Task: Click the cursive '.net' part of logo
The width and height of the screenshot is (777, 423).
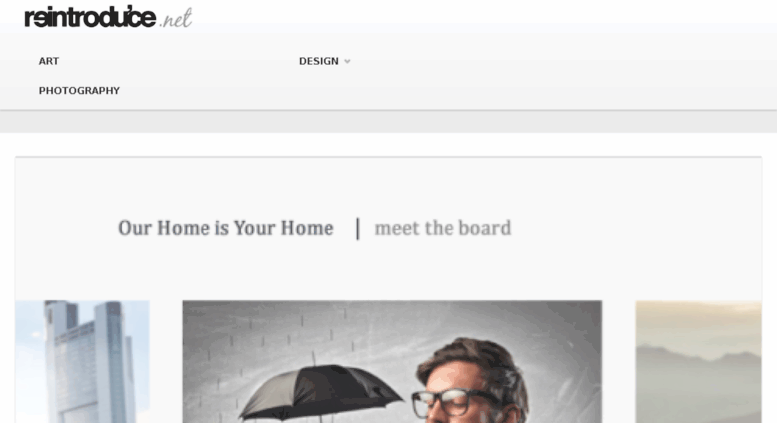Action: pos(176,19)
